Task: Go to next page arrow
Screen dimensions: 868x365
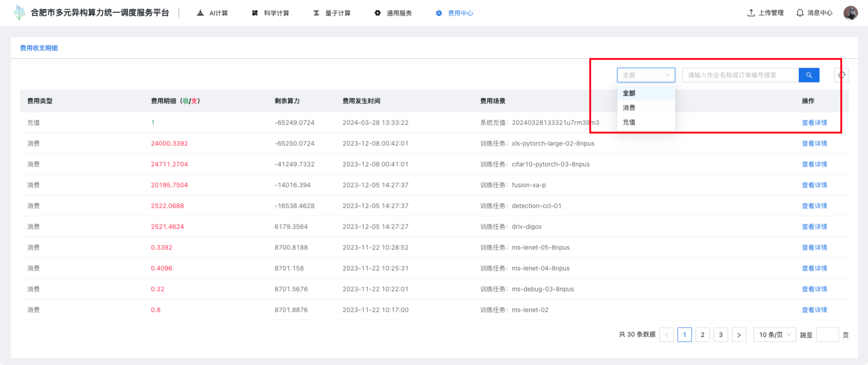Action: [739, 335]
